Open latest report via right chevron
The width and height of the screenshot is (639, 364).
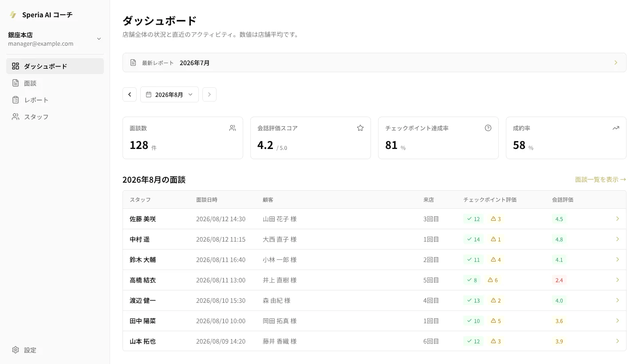(616, 63)
